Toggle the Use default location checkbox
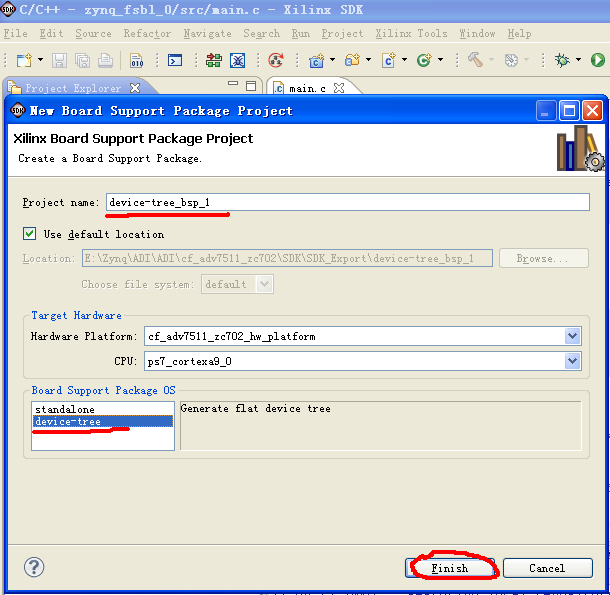This screenshot has width=610, height=595. point(30,234)
